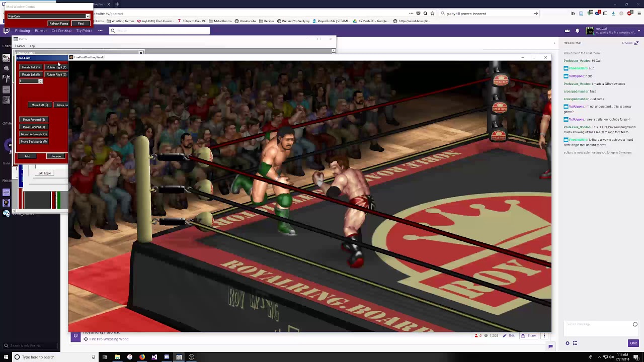
Task: Click the Share button below the stream
Action: click(529, 335)
